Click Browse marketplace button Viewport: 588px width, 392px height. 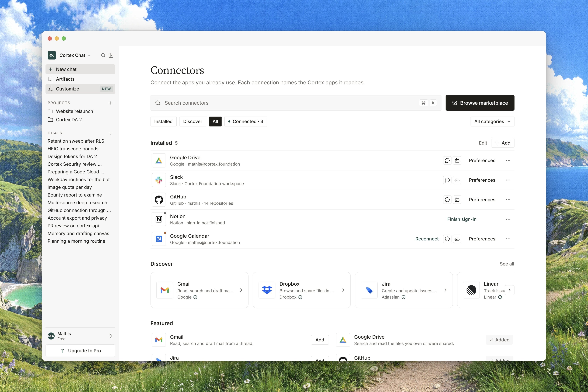pos(480,103)
